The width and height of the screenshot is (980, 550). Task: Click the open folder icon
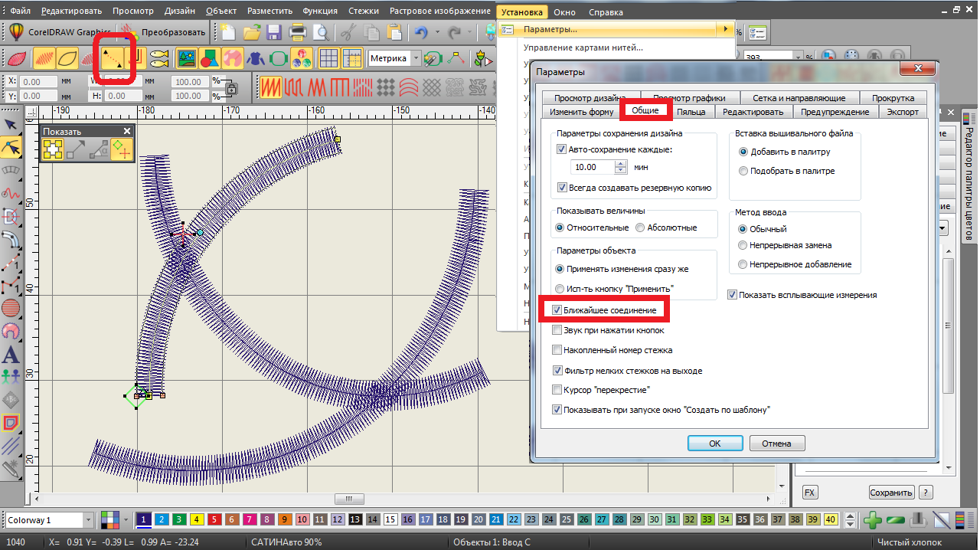coord(251,33)
